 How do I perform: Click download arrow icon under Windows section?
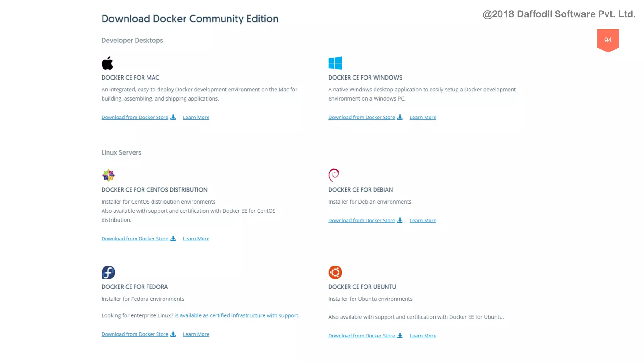tap(400, 117)
